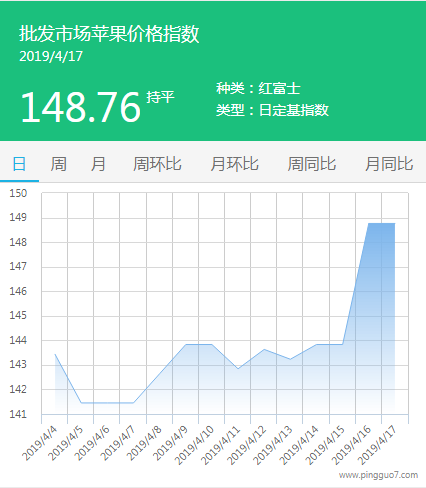Click the x-axis label 2019/4/11
The image size is (426, 488).
220,445
